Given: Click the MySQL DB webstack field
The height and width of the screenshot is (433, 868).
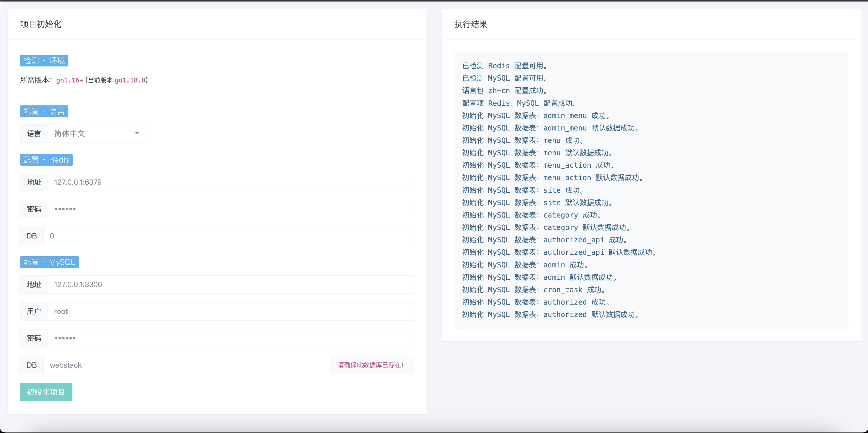Looking at the screenshot, I should 187,365.
